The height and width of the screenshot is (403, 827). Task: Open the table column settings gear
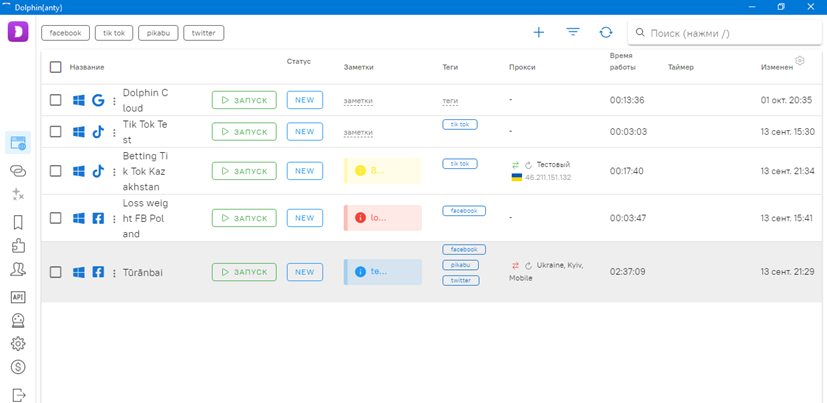800,61
